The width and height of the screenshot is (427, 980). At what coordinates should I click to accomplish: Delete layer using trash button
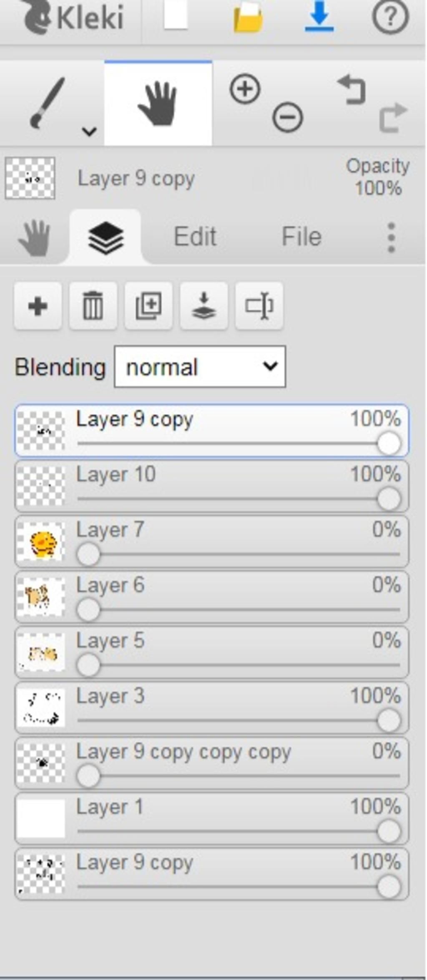pyautogui.click(x=93, y=306)
